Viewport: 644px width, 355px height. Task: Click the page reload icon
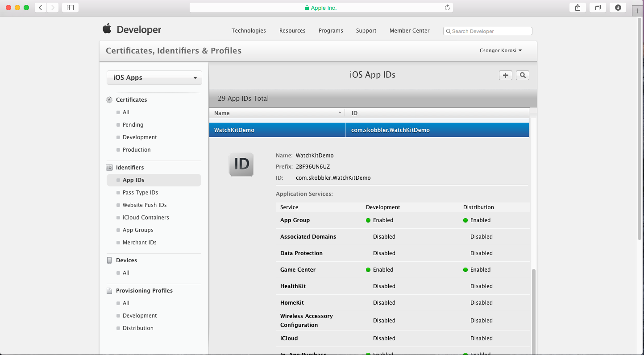447,8
